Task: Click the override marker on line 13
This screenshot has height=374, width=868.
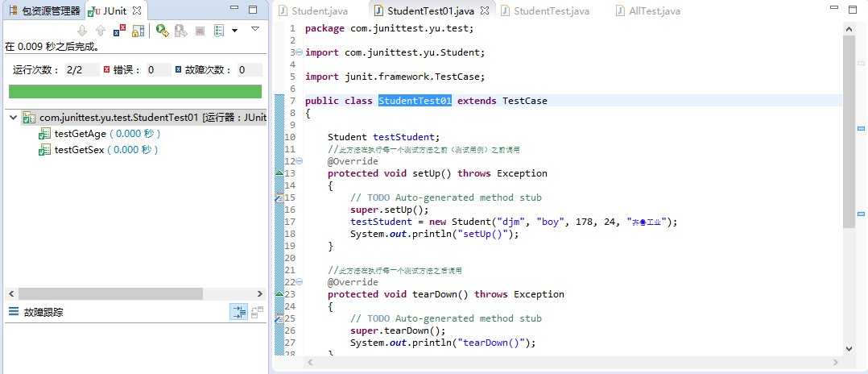Action: coord(279,173)
